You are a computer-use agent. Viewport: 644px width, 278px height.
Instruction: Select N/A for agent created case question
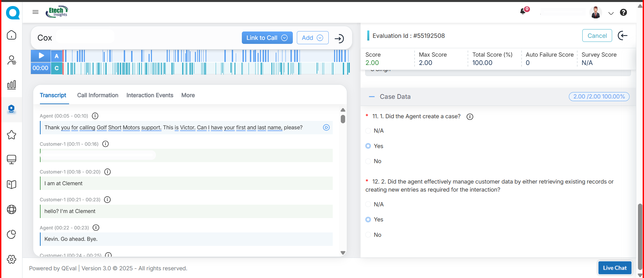tap(368, 131)
